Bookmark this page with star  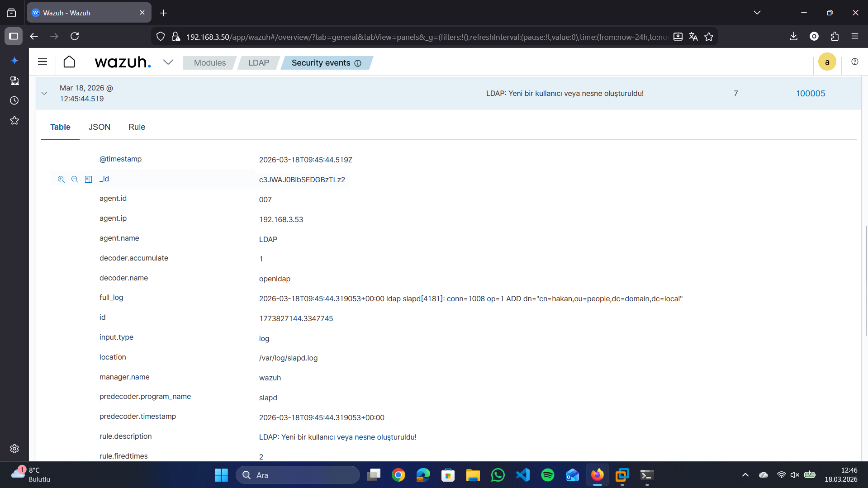pos(709,37)
